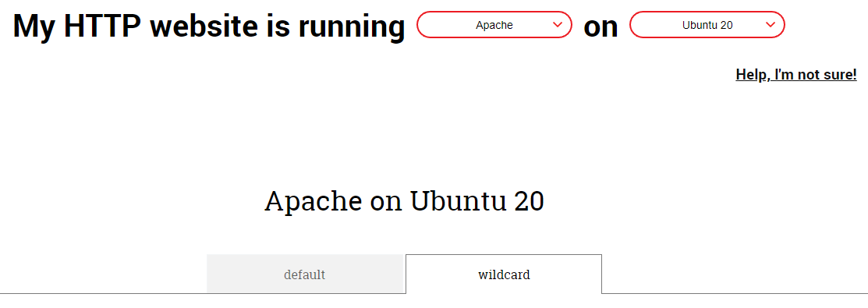Open the Ubuntu 20 system dropdown
The image size is (868, 308).
pyautogui.click(x=707, y=25)
